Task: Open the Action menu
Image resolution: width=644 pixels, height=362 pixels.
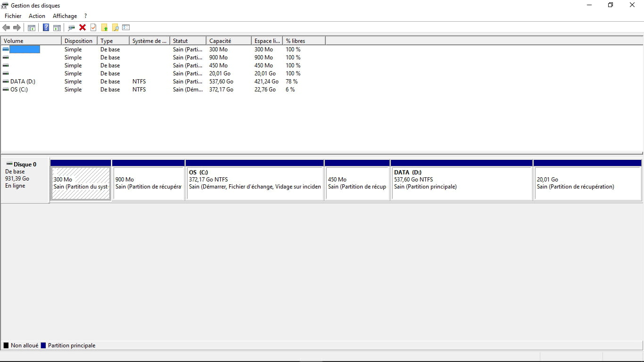Action: 37,16
